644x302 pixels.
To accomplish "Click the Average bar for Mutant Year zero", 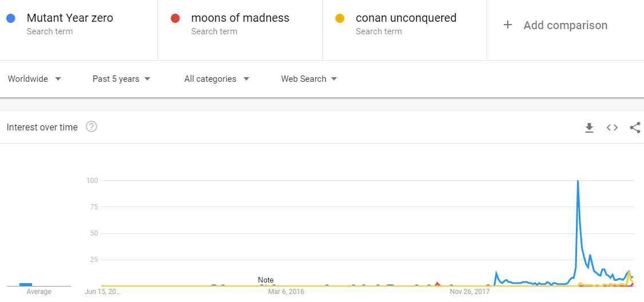I will (x=25, y=284).
